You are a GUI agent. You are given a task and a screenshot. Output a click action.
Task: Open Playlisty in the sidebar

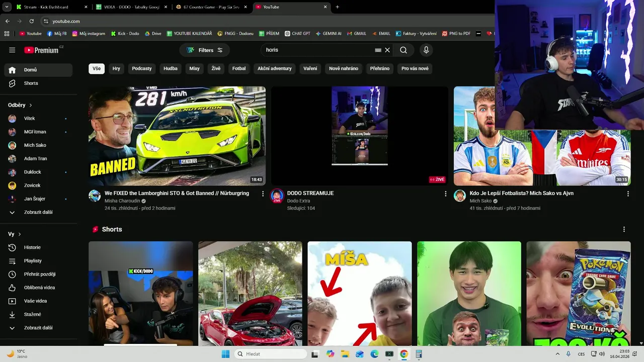click(x=38, y=261)
